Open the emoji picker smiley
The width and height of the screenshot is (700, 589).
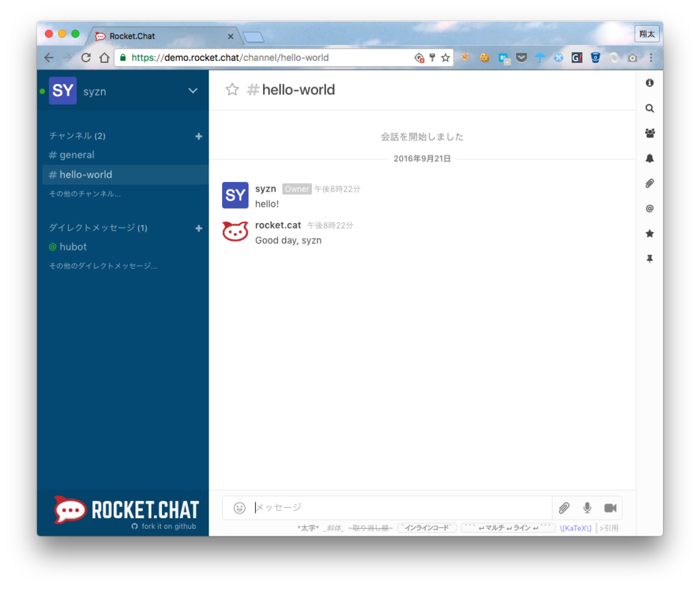tap(240, 508)
